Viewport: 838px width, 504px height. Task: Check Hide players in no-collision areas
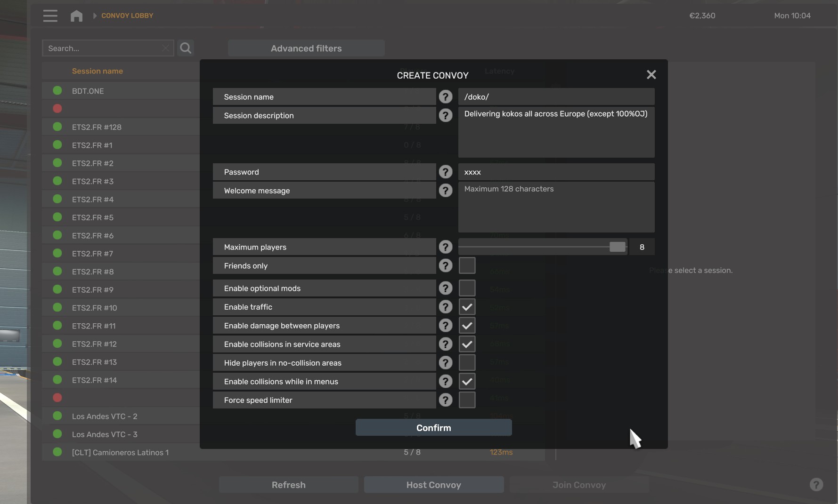coord(467,362)
